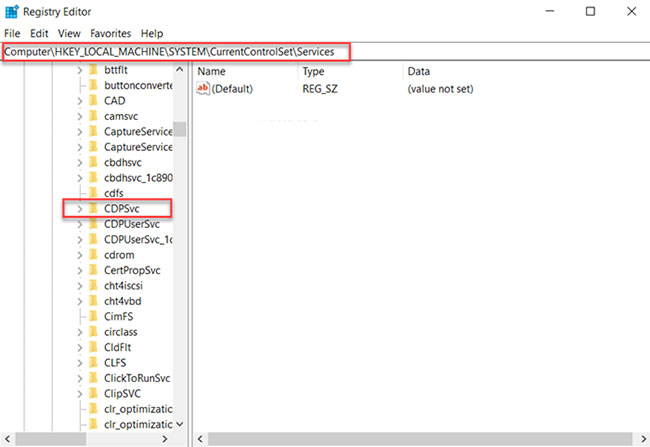650x447 pixels.
Task: Click the tree pane vertical scrollbar thumb
Action: (x=180, y=129)
